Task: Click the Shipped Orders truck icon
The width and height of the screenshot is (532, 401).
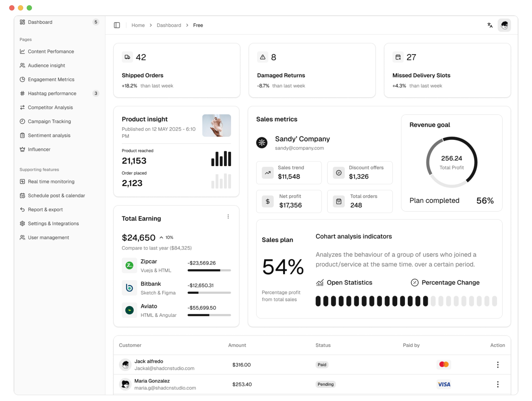Action: coord(127,57)
